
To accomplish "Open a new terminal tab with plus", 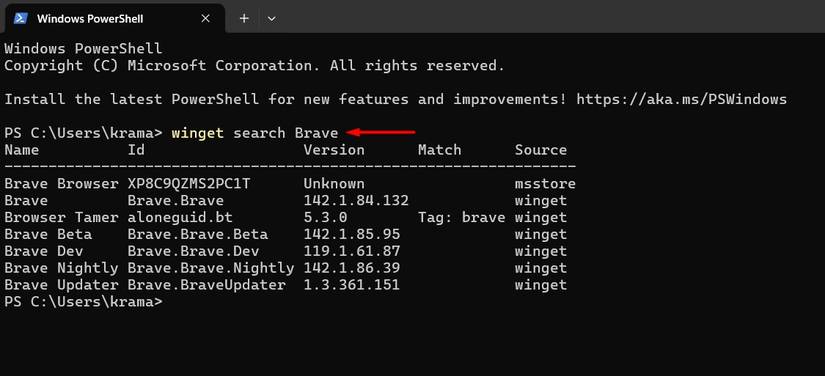I will [x=244, y=18].
